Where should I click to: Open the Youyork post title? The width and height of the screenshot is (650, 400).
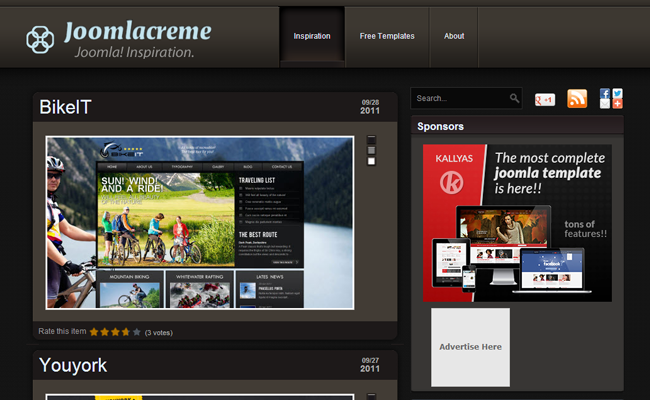pyautogui.click(x=73, y=366)
